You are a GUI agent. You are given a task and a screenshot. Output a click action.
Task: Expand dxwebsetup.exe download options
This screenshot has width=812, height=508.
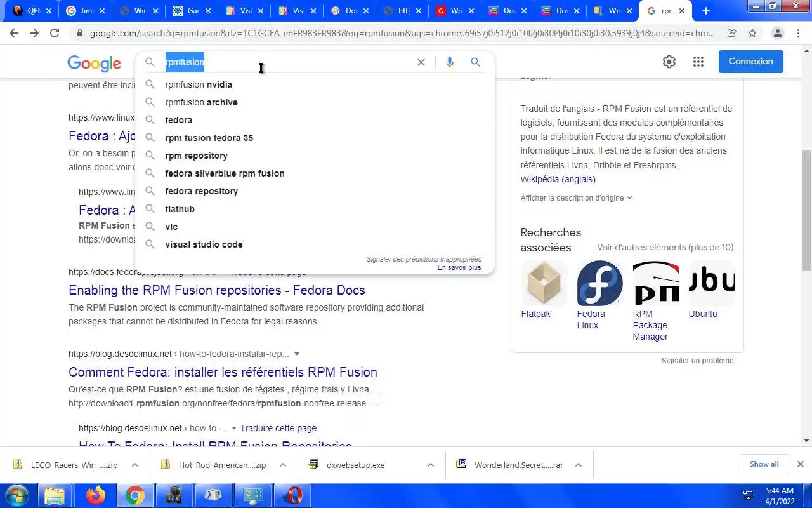pos(431,465)
